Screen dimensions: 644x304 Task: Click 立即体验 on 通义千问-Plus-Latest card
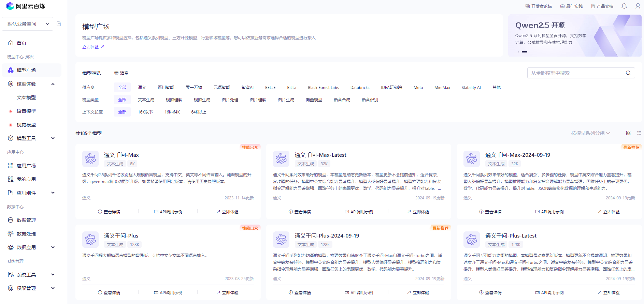pos(609,293)
